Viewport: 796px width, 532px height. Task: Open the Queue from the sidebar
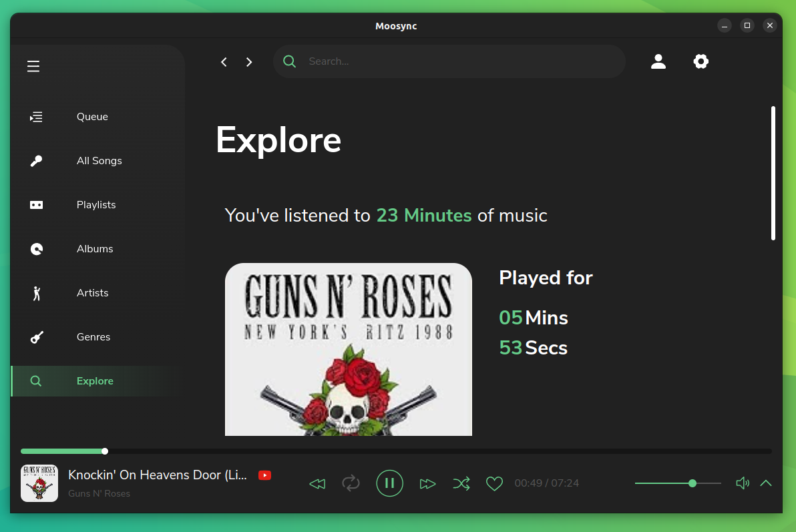tap(91, 116)
